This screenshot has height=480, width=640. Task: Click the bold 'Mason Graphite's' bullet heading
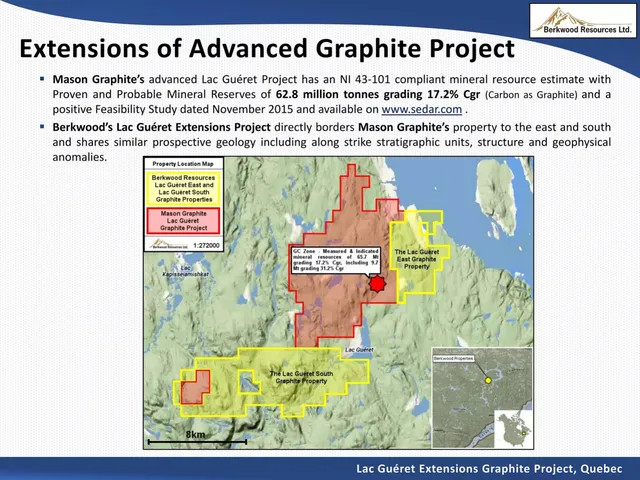[x=98, y=79]
